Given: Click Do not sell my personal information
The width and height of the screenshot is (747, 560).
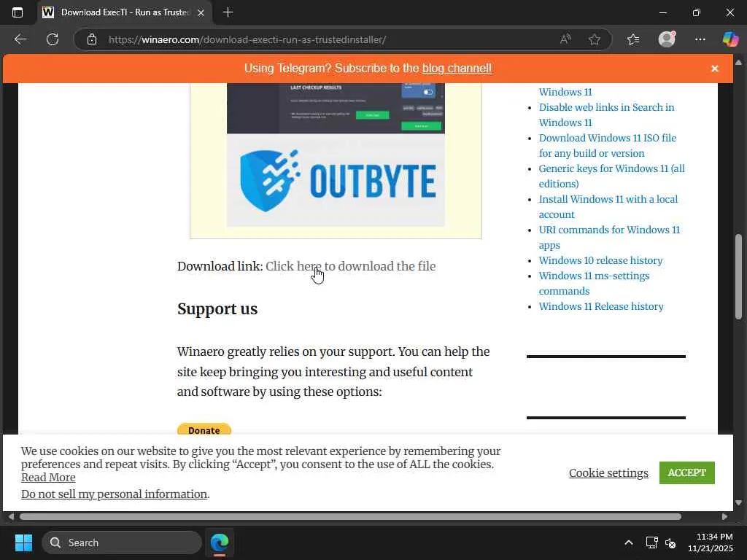Looking at the screenshot, I should [x=115, y=494].
